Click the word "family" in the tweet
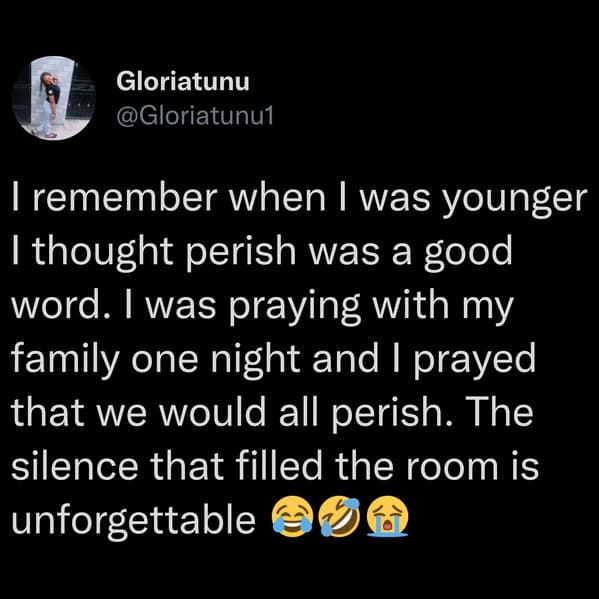 [65, 361]
